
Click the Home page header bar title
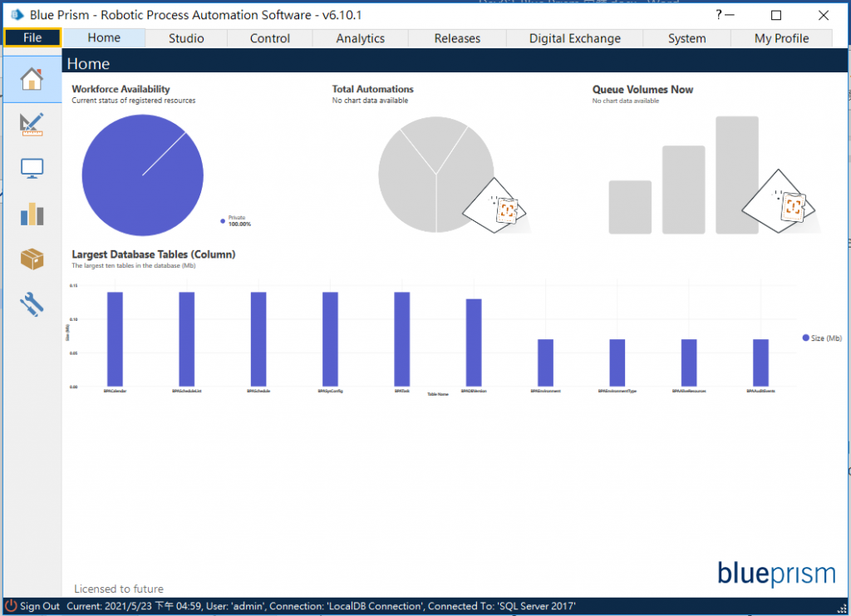pyautogui.click(x=88, y=63)
